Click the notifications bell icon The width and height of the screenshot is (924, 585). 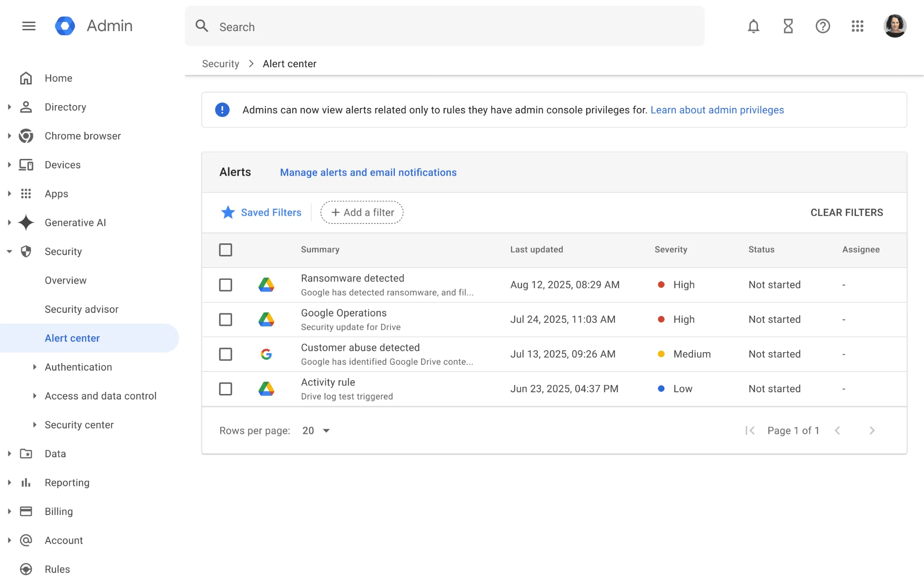tap(753, 26)
